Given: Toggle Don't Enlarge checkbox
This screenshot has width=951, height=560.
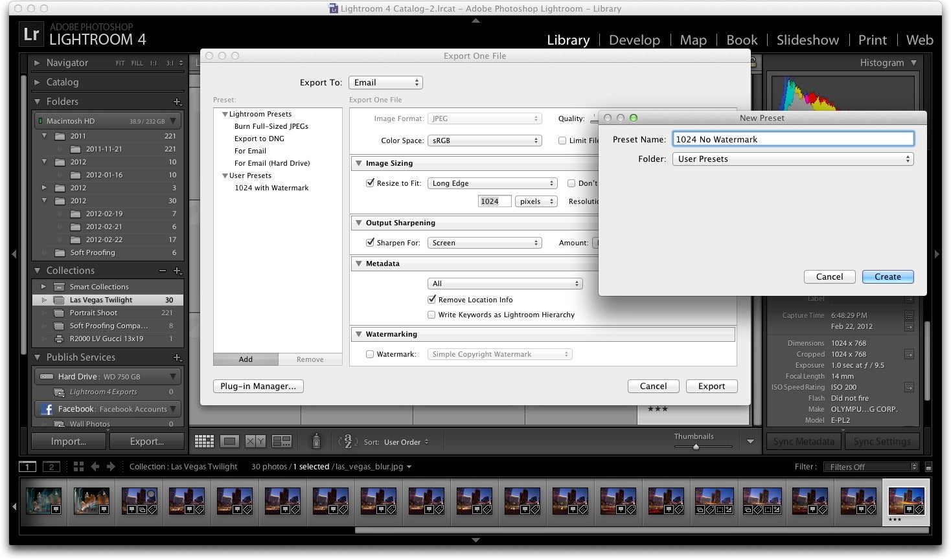Looking at the screenshot, I should coord(571,183).
